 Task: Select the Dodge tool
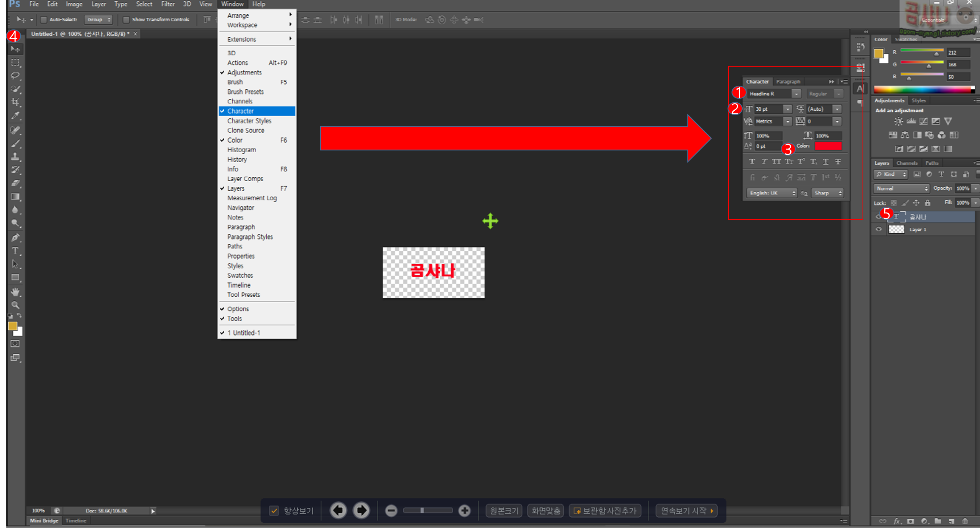tap(15, 223)
